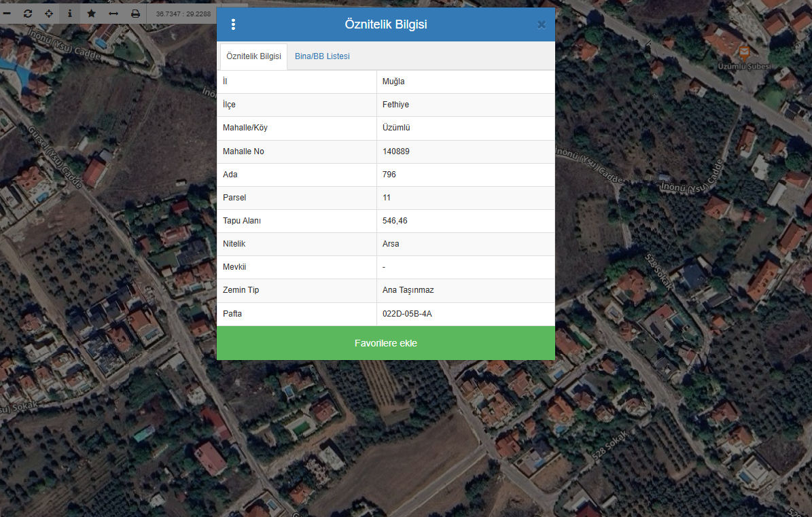Screen dimensions: 812x517
Task: Click the coordinates display 36.7347 : 29.2288
Action: 183,14
